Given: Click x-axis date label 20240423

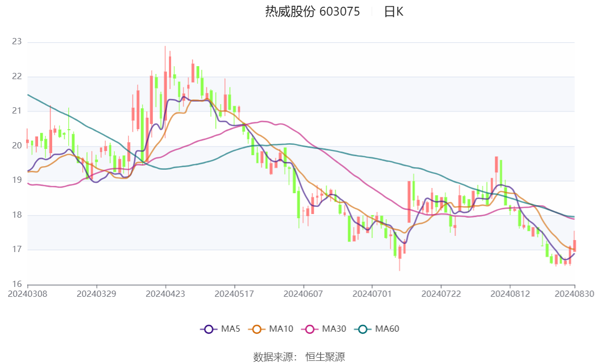Looking at the screenshot, I should 165,294.
